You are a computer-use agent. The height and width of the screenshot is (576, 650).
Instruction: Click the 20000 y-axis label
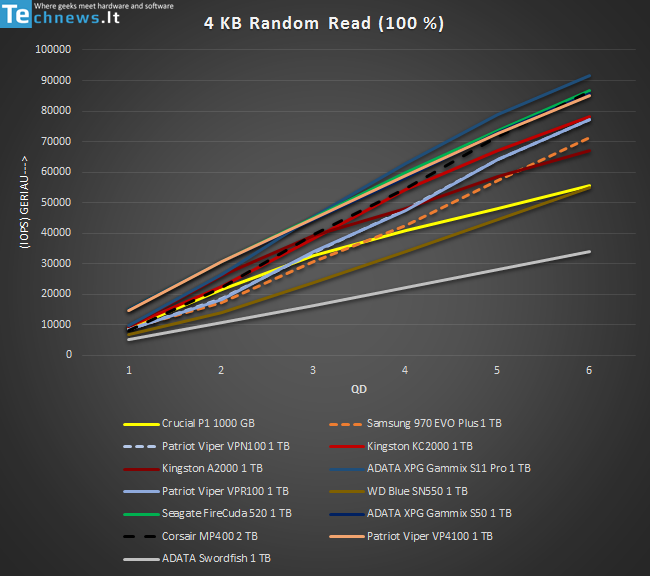(x=56, y=294)
